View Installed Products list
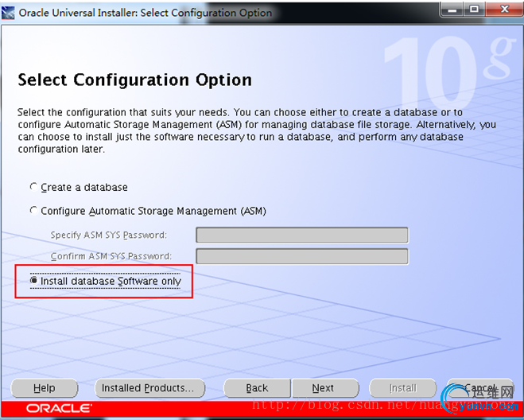The height and width of the screenshot is (420, 524). coord(150,388)
